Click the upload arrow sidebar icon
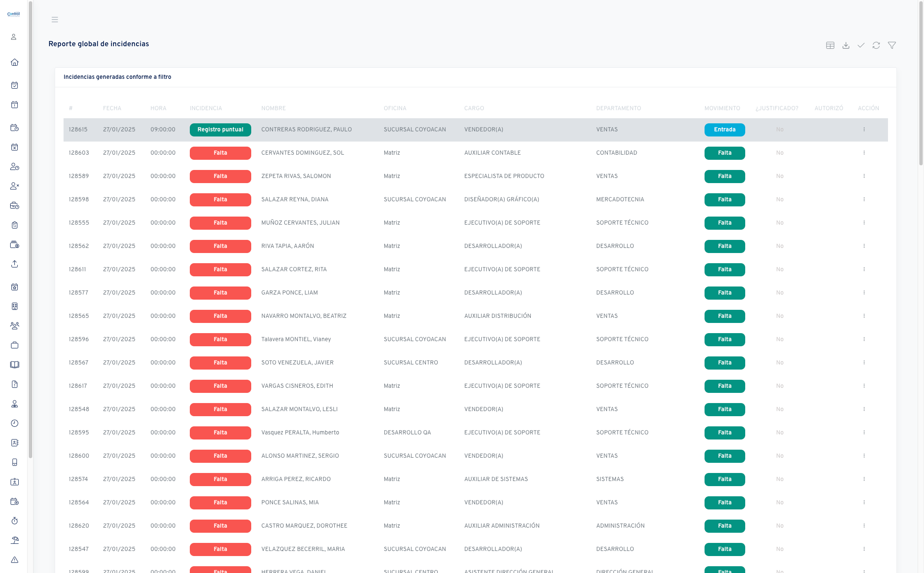 [x=14, y=264]
